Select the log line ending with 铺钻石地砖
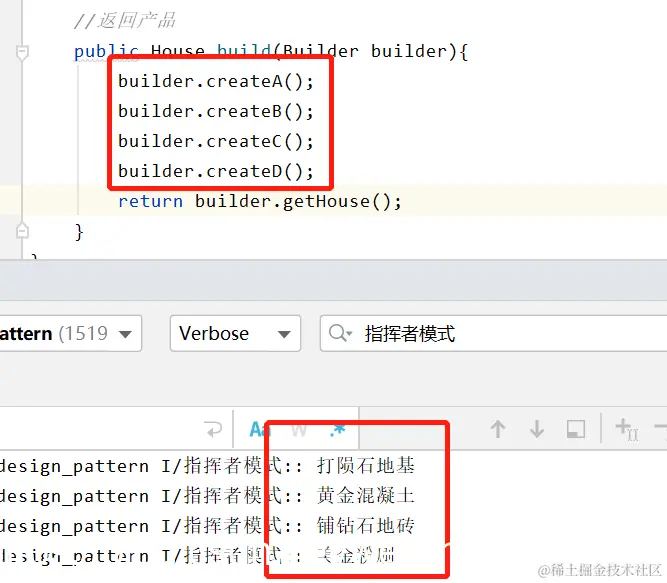The width and height of the screenshot is (667, 583). pyautogui.click(x=207, y=526)
